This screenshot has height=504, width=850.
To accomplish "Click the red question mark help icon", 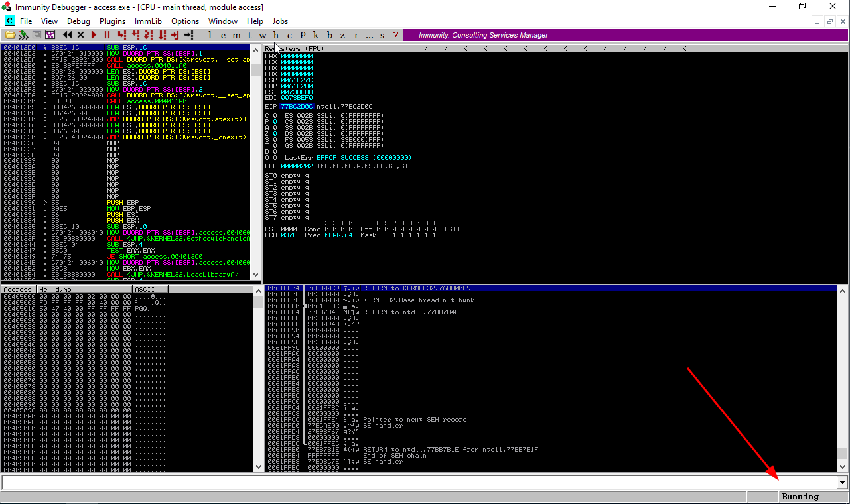I will (x=396, y=35).
